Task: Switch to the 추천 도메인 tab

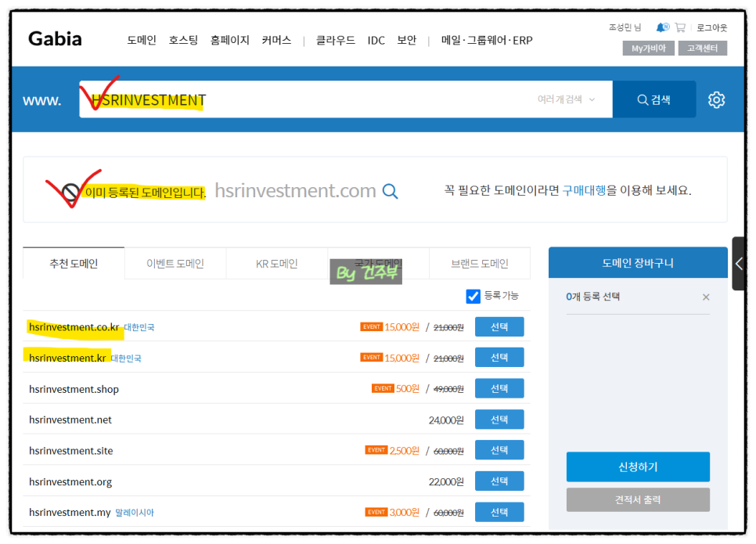Action: [x=74, y=264]
